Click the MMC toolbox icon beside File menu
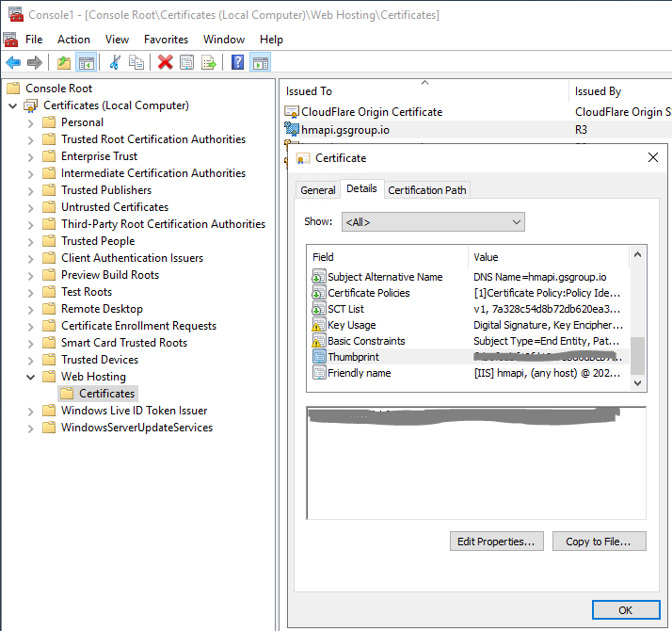 (10, 40)
